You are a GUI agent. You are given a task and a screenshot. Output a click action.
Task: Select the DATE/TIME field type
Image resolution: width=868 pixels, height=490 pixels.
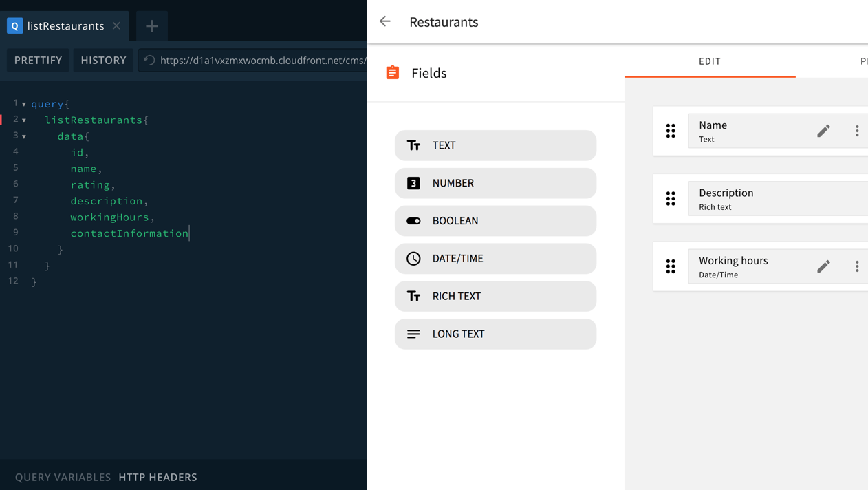495,258
